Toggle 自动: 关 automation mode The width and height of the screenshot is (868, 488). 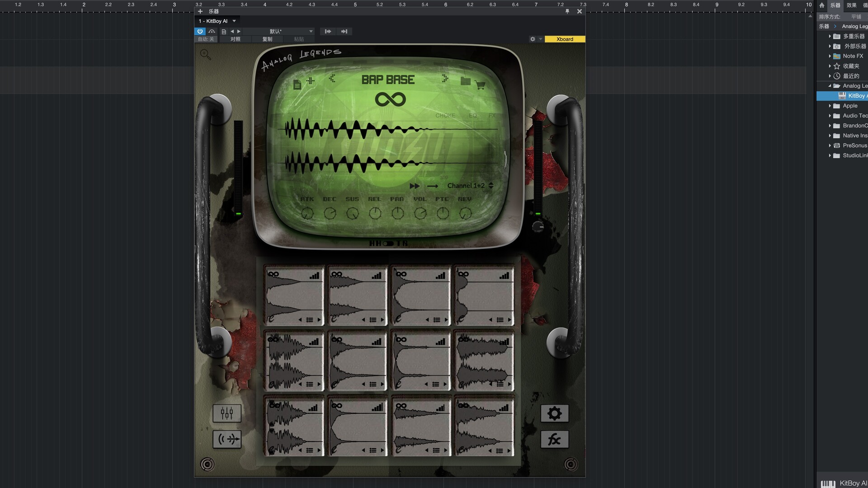[206, 39]
